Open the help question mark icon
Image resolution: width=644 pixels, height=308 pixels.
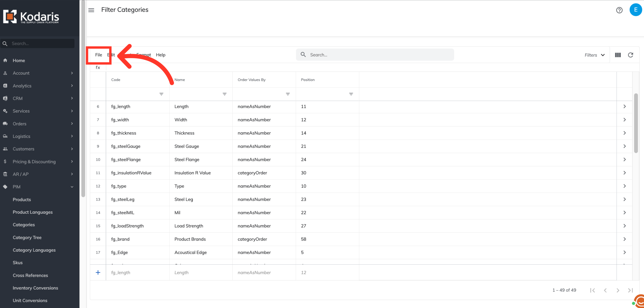coord(619,10)
